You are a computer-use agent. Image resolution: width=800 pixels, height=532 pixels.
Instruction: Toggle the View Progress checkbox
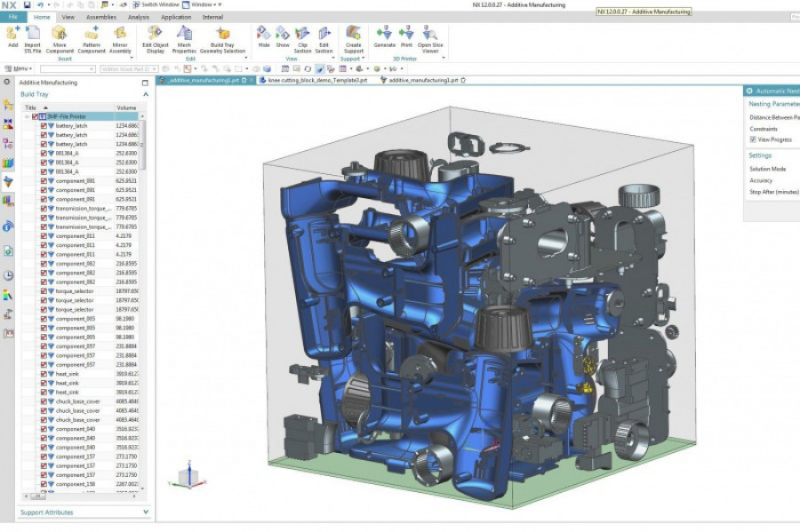(753, 139)
